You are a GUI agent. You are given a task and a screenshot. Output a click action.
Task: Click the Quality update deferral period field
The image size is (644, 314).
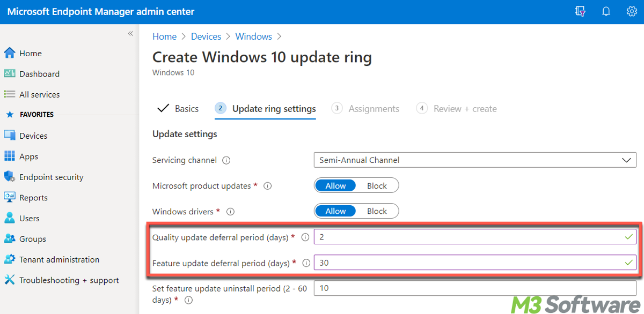pyautogui.click(x=475, y=236)
